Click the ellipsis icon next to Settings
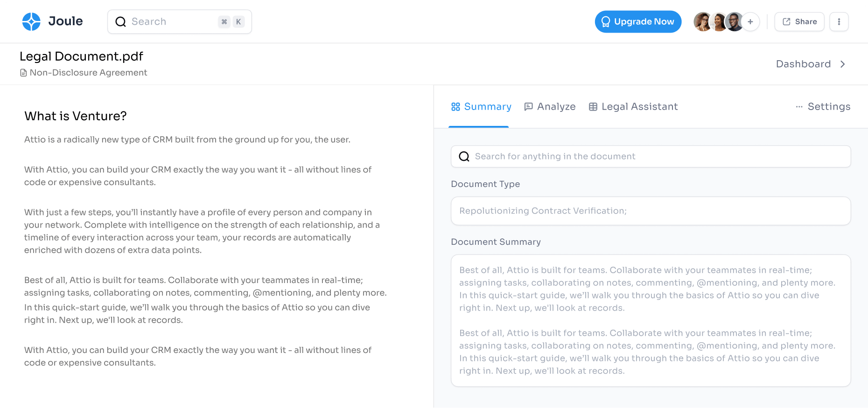Image resolution: width=868 pixels, height=408 pixels. click(x=799, y=107)
